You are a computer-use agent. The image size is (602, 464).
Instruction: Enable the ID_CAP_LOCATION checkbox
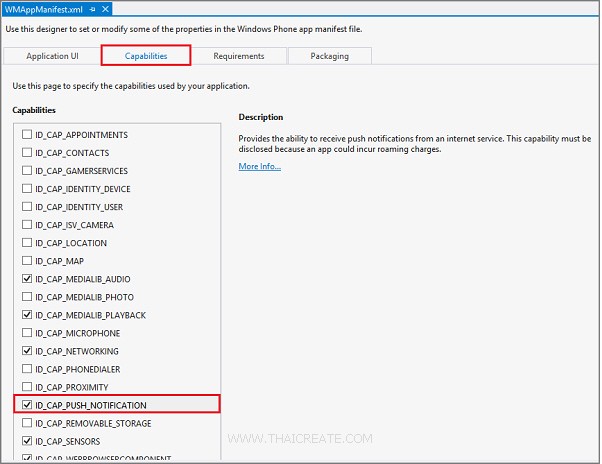(x=27, y=243)
